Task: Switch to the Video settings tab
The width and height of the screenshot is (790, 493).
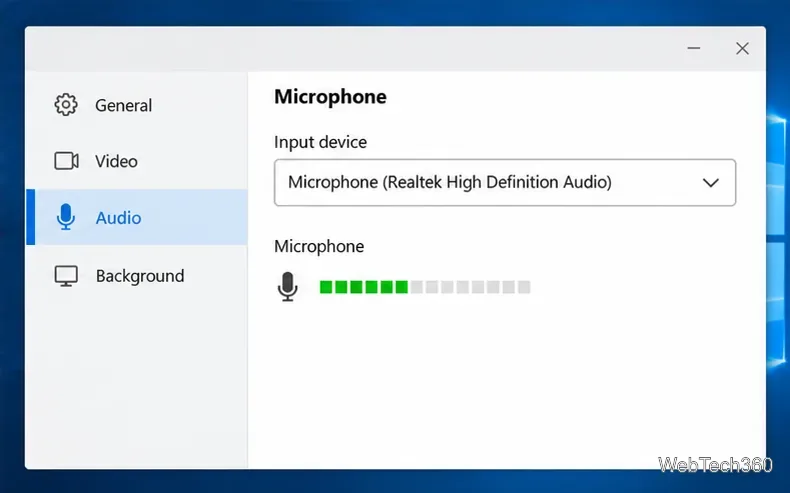Action: click(x=137, y=161)
